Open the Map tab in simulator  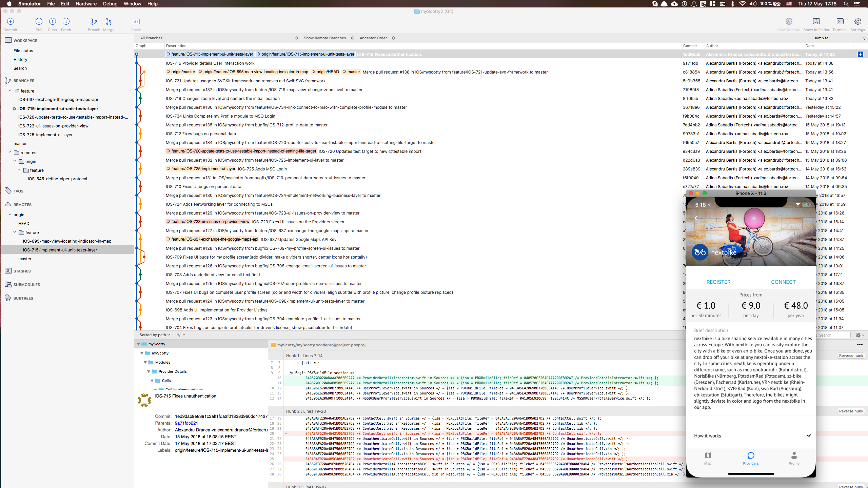pyautogui.click(x=708, y=458)
